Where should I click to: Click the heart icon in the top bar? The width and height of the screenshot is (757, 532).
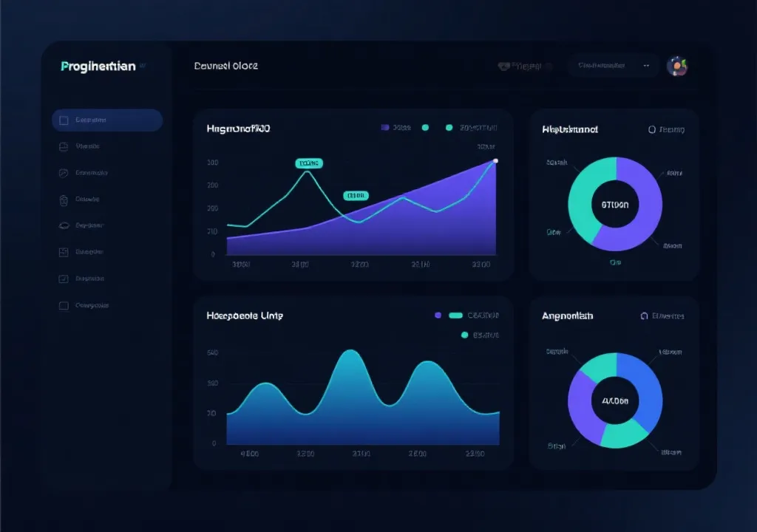[504, 66]
